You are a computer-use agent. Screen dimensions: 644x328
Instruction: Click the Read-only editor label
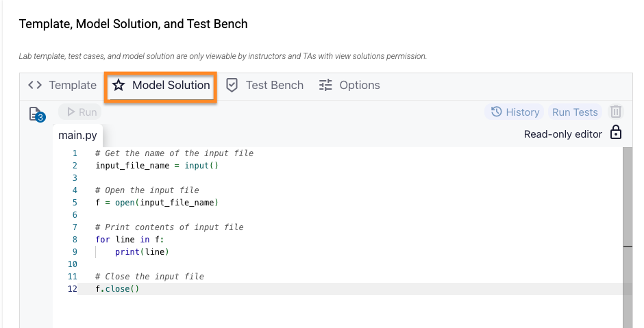(x=562, y=134)
